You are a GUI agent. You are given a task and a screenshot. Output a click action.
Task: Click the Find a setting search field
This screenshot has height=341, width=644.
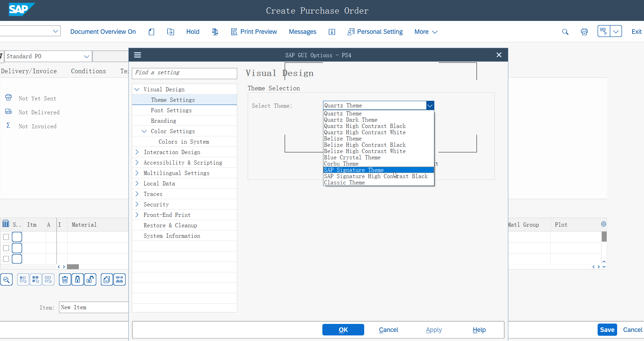pyautogui.click(x=185, y=73)
